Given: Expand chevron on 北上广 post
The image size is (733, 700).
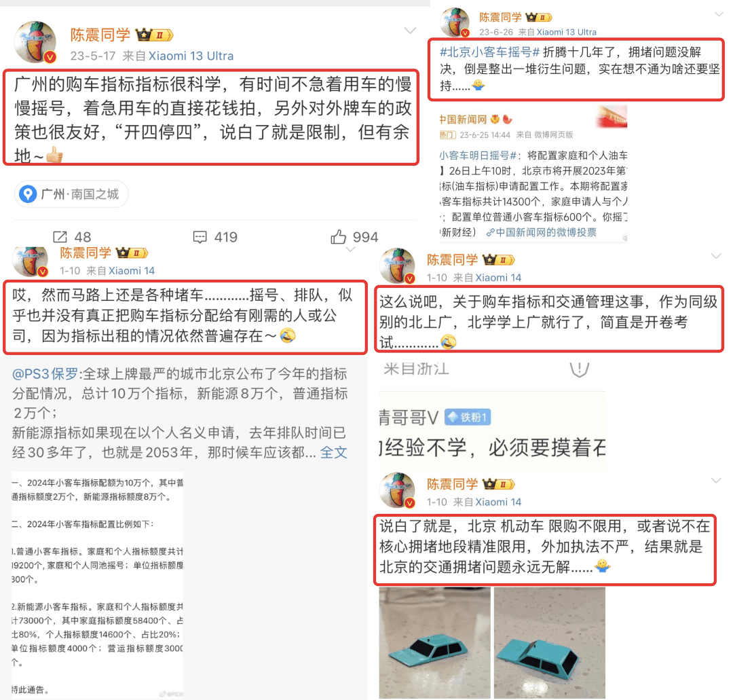Looking at the screenshot, I should pos(716,256).
